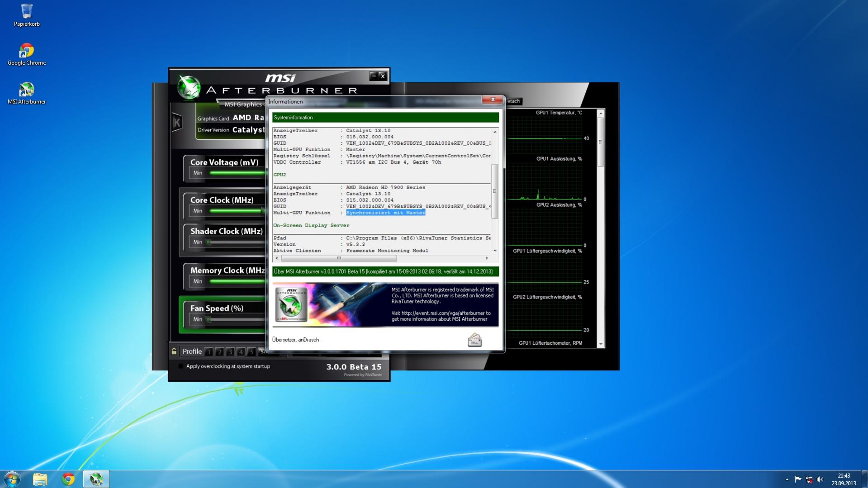Screen dimensions: 868x488
Task: Click the Afterburner logo in the info banner
Action: (292, 304)
